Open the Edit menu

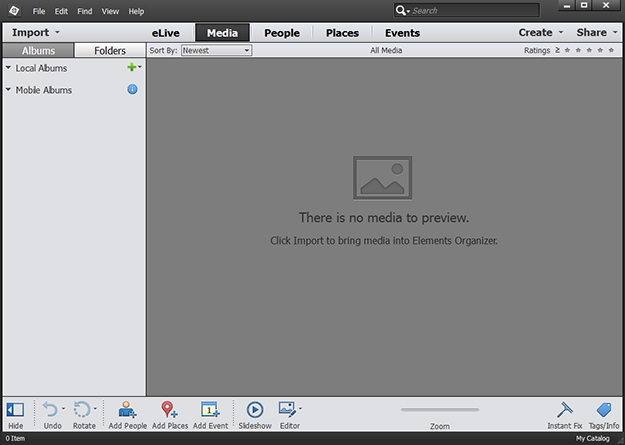(x=61, y=11)
